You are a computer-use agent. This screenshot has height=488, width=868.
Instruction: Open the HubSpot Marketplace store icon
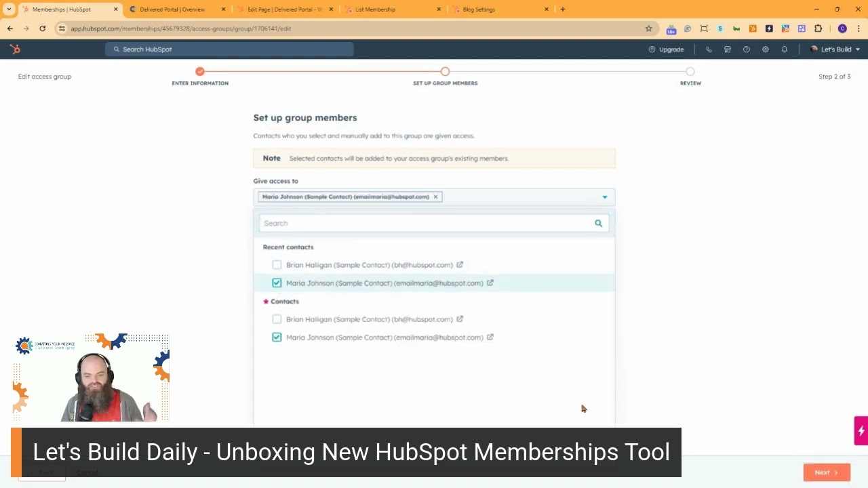tap(728, 49)
